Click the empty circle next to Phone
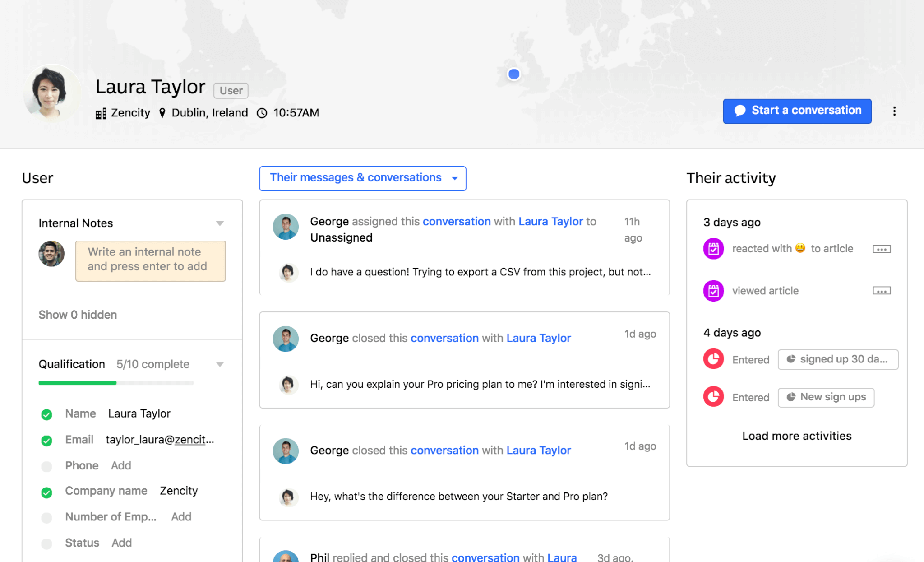The image size is (924, 562). [x=46, y=466]
